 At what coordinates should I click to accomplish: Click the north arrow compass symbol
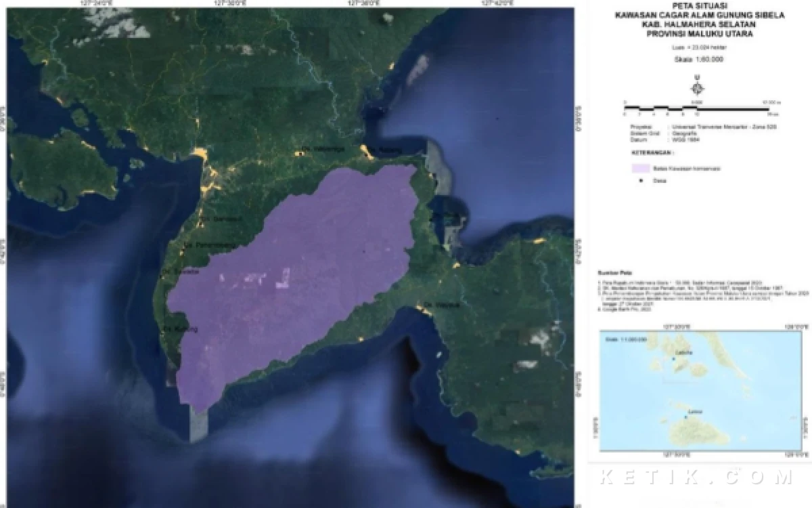coord(698,87)
